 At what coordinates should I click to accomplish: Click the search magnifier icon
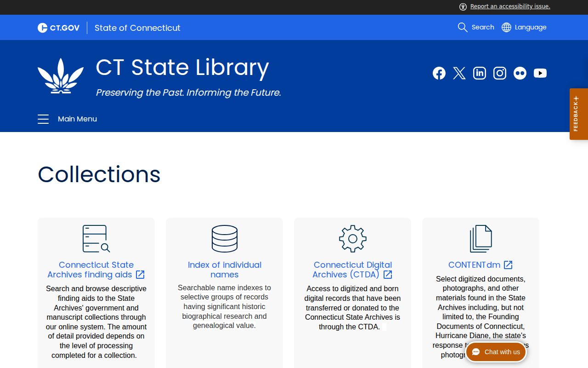(x=463, y=27)
